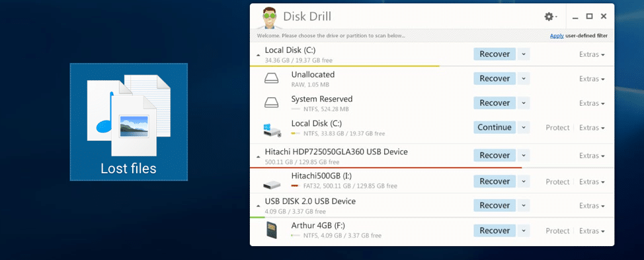Collapse the Hitachi HDP725050GLA360 USB Device group
644x260 pixels.
(x=259, y=157)
